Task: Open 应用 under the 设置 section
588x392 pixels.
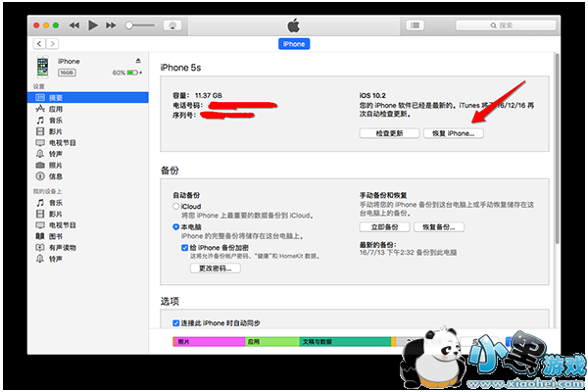Action: (88, 109)
